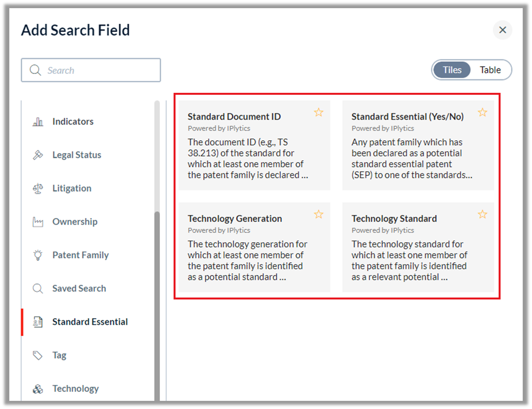The width and height of the screenshot is (532, 409).
Task: Click the Litigation scales icon
Action: pyautogui.click(x=38, y=188)
